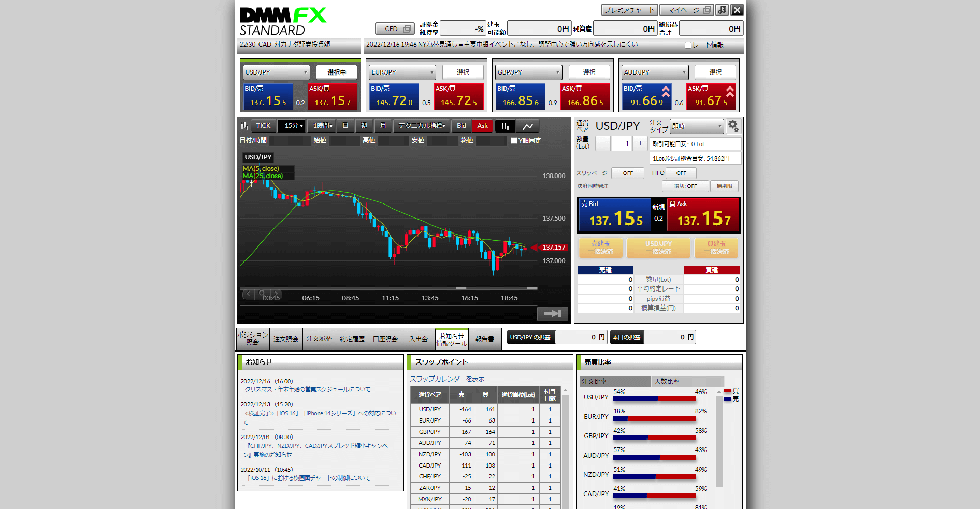Viewport: 980px width, 509px height.
Task: Click the chart bars icon left of TICK
Action: coord(244,126)
